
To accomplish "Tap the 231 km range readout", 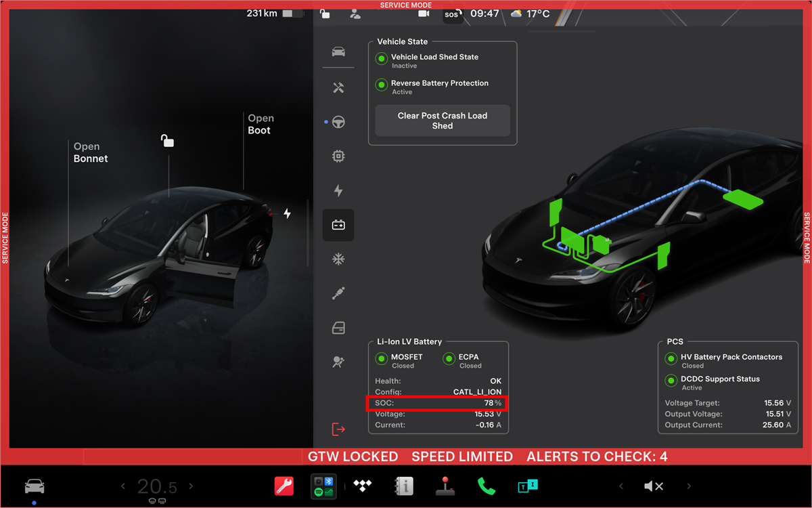I will 262,14.
